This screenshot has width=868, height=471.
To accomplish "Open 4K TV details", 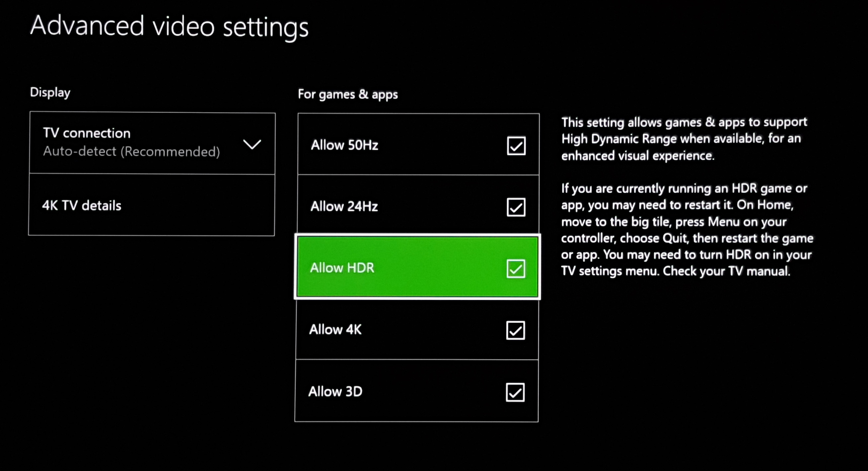I will (82, 205).
